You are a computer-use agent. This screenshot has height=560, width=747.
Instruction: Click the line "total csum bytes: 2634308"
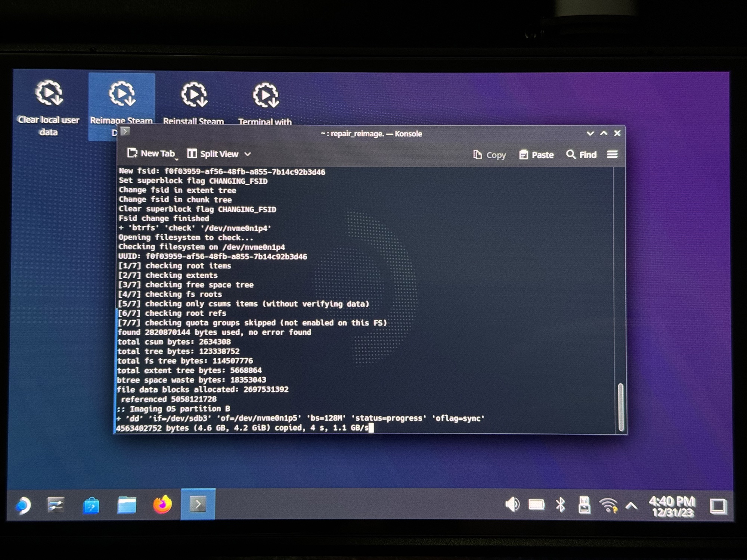point(174,342)
